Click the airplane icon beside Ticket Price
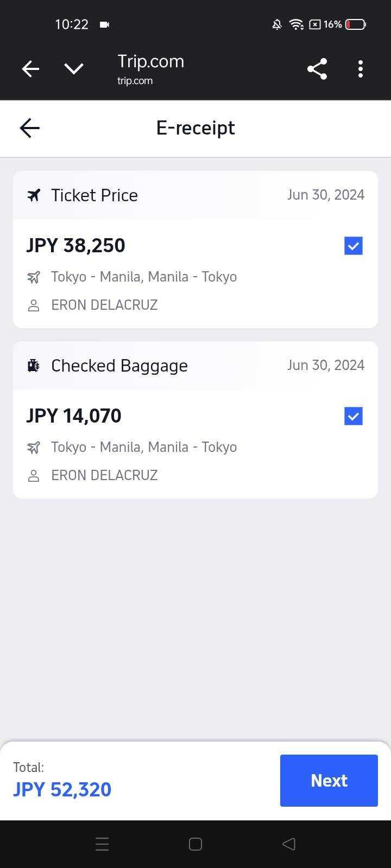 34,195
